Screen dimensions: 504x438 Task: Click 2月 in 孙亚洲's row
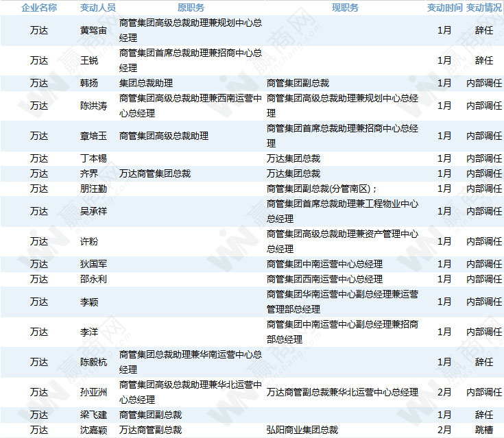click(444, 392)
